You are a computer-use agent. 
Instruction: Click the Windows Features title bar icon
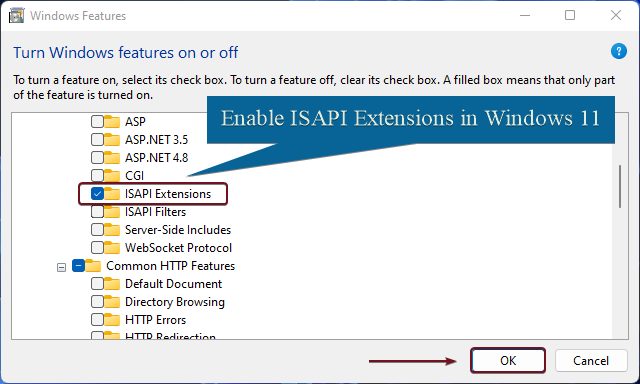pyautogui.click(x=16, y=16)
